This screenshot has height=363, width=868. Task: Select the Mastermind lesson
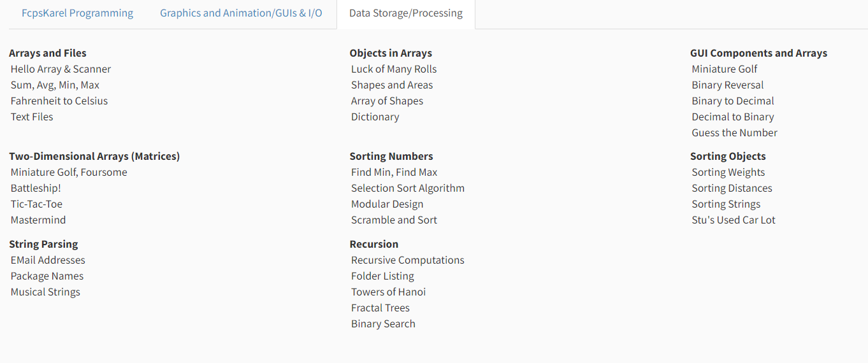point(38,220)
